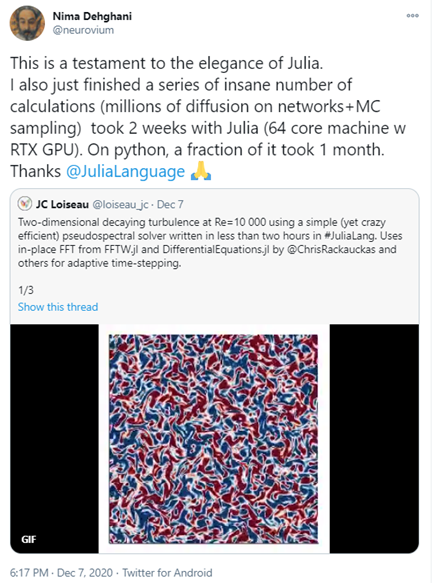Open the quoted tweet text about pseudospectral solver
Viewport: 442px width, 583px height.
point(210,242)
